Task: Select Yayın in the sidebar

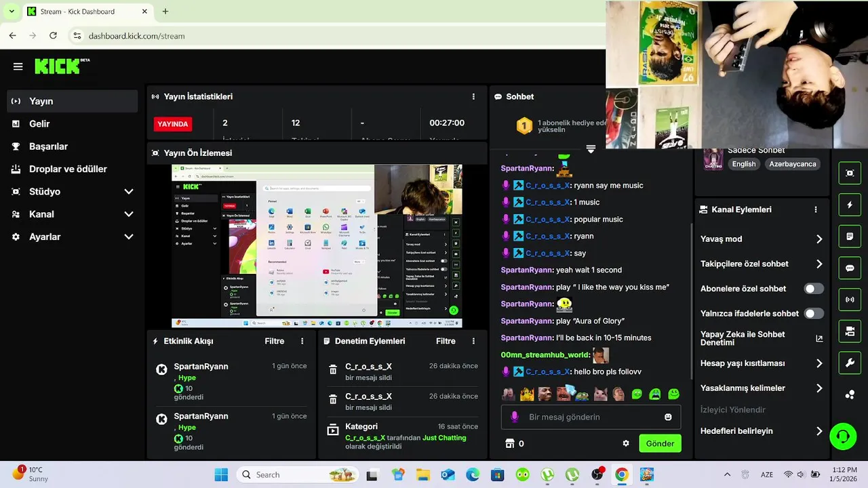Action: pos(72,101)
